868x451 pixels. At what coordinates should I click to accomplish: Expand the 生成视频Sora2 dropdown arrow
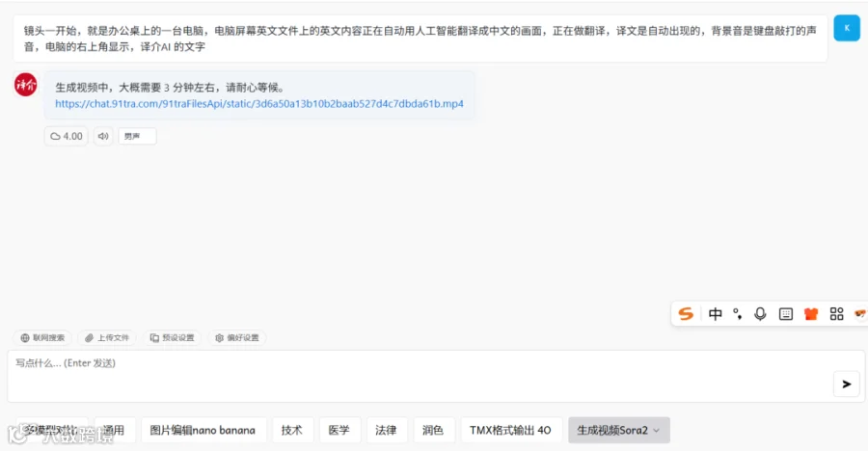657,431
